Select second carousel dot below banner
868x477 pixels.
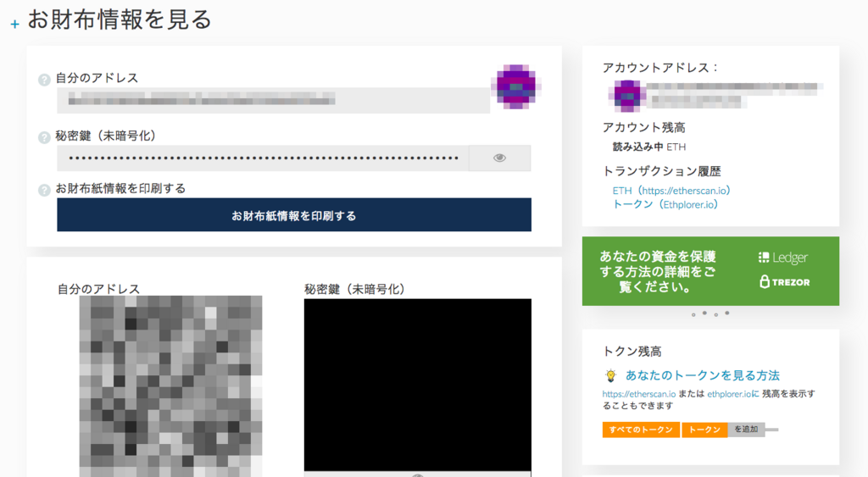704,313
